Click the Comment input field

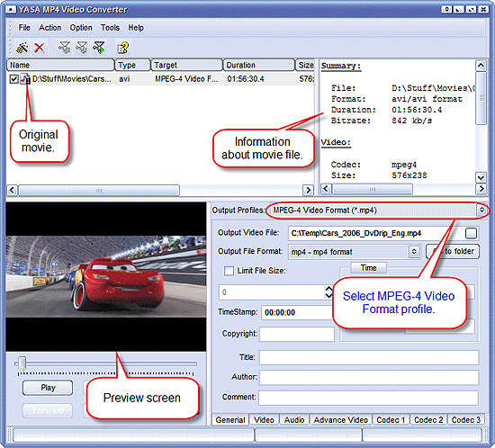pos(368,398)
